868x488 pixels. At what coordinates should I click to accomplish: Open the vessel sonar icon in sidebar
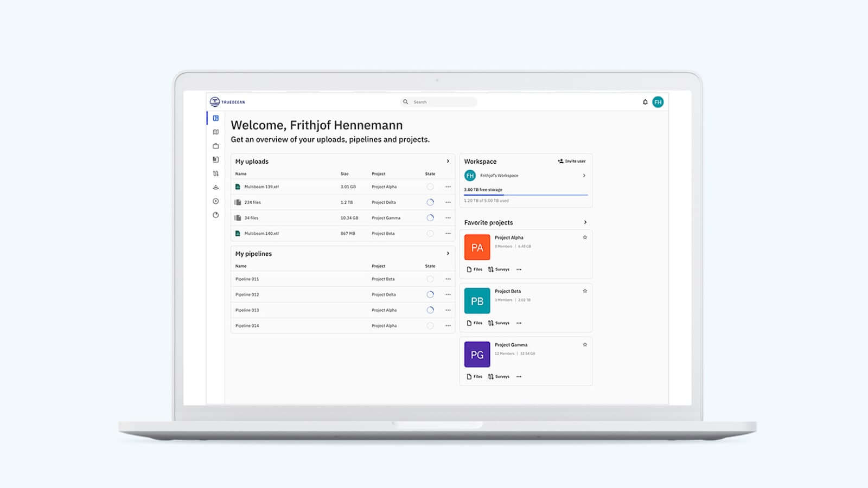pyautogui.click(x=216, y=187)
